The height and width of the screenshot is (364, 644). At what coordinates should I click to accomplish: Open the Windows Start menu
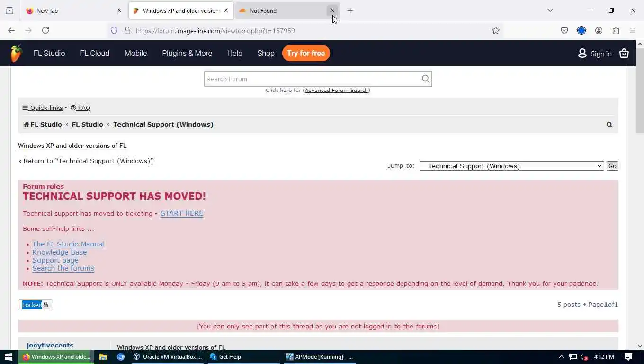pos(9,357)
